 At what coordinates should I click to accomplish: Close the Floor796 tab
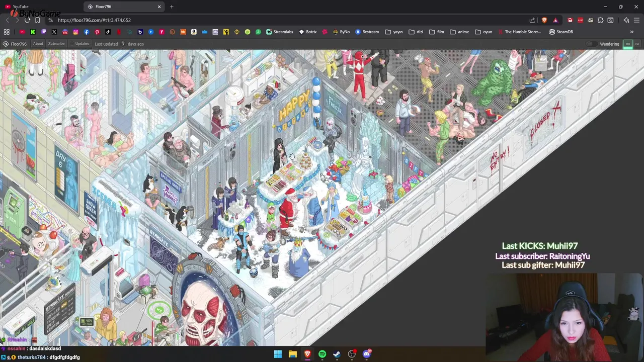[159, 7]
